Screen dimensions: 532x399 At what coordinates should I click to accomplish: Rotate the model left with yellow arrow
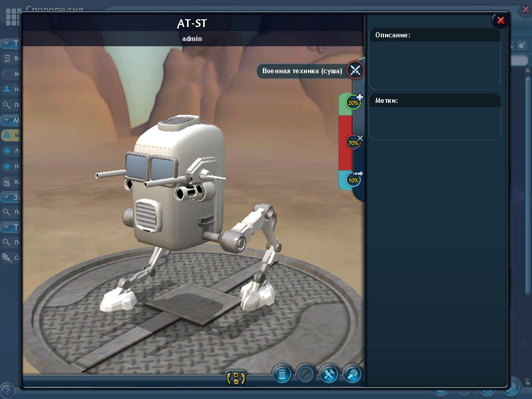point(229,378)
